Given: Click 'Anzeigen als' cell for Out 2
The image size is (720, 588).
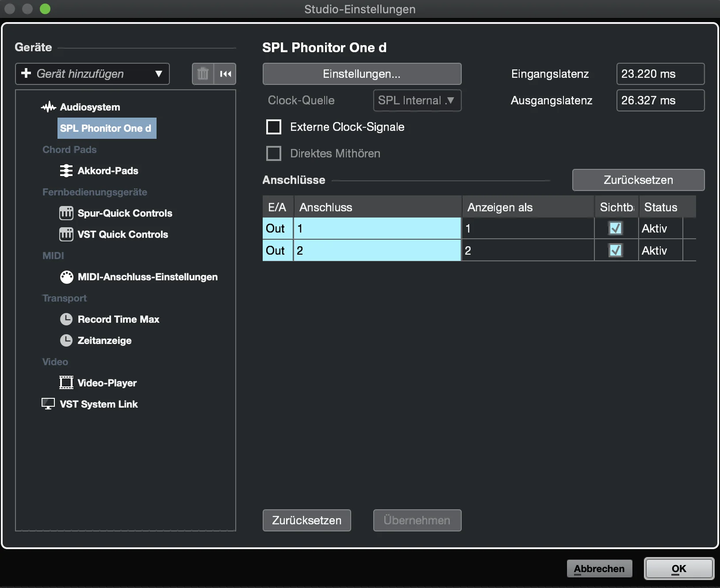Looking at the screenshot, I should (528, 250).
